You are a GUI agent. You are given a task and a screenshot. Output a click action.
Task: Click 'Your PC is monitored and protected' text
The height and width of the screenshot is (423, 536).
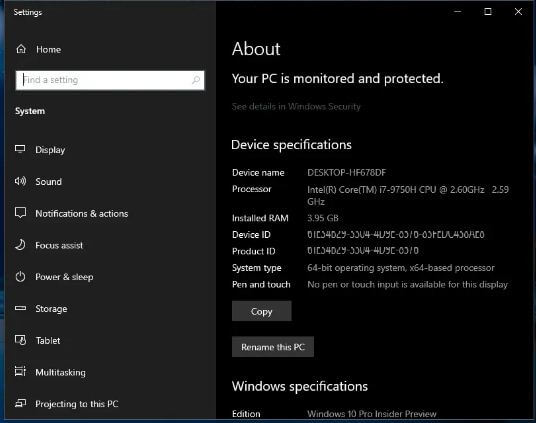tap(337, 79)
